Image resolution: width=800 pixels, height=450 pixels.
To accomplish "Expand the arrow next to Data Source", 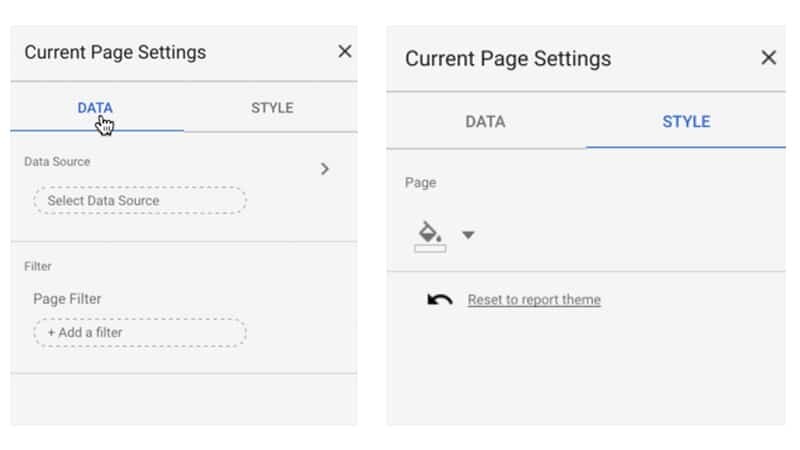I will click(324, 169).
